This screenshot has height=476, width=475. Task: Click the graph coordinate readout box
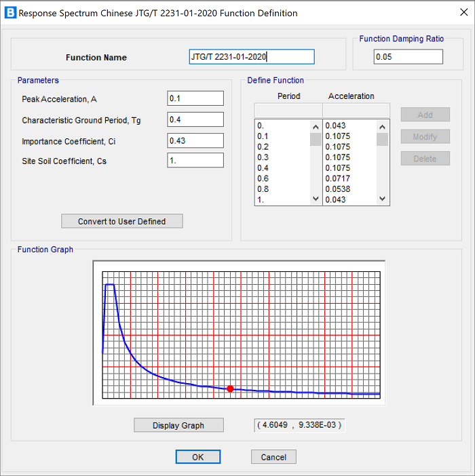tap(299, 425)
